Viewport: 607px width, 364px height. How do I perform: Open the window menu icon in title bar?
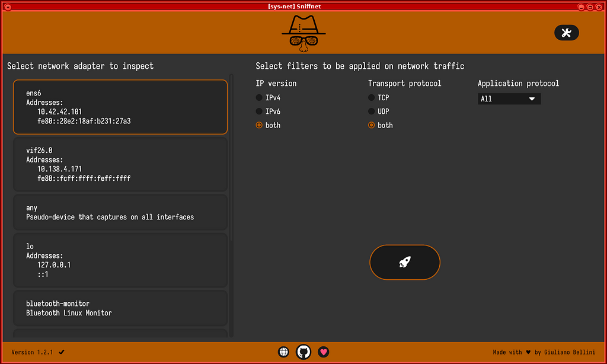8,7
